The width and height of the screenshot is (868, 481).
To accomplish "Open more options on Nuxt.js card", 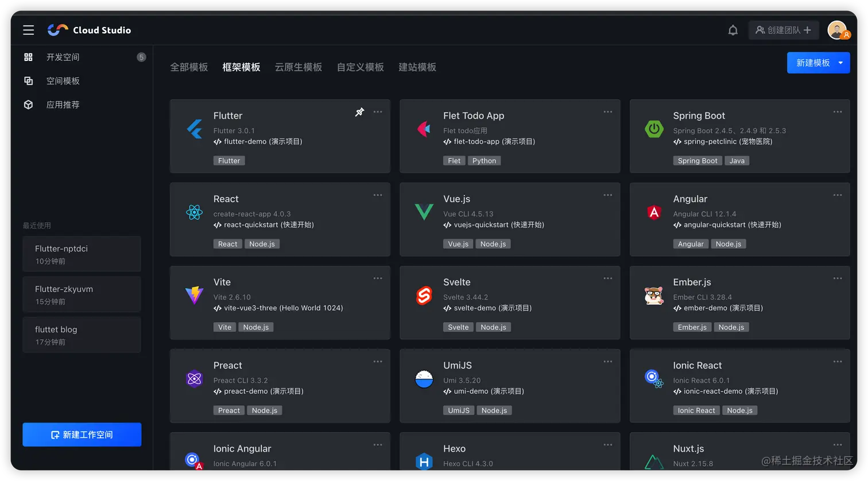I will point(838,445).
